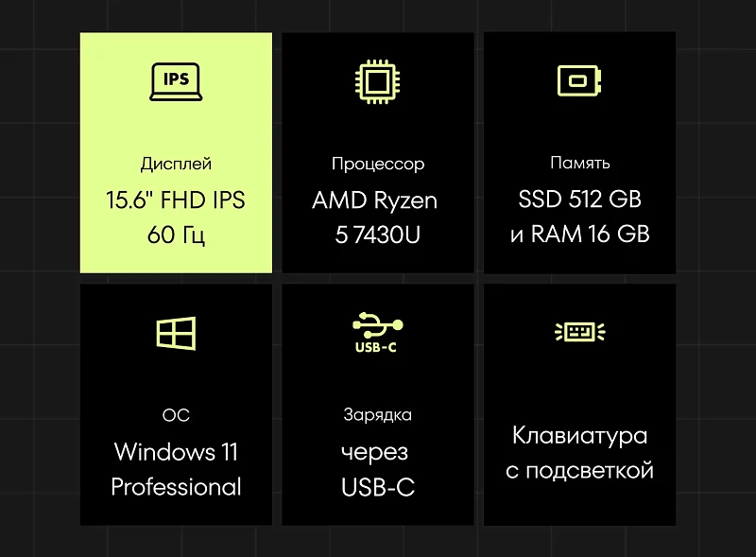Click the backlit keyboard icon
The width and height of the screenshot is (756, 557).
tap(579, 331)
